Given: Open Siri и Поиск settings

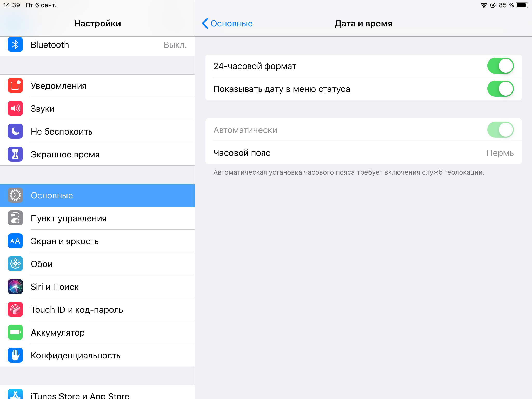Looking at the screenshot, I should click(97, 287).
